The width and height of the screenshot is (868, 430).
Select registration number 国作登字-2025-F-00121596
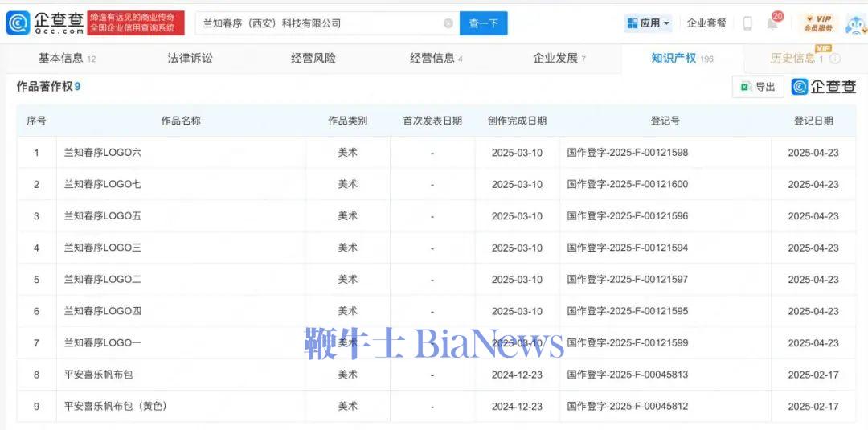[627, 216]
